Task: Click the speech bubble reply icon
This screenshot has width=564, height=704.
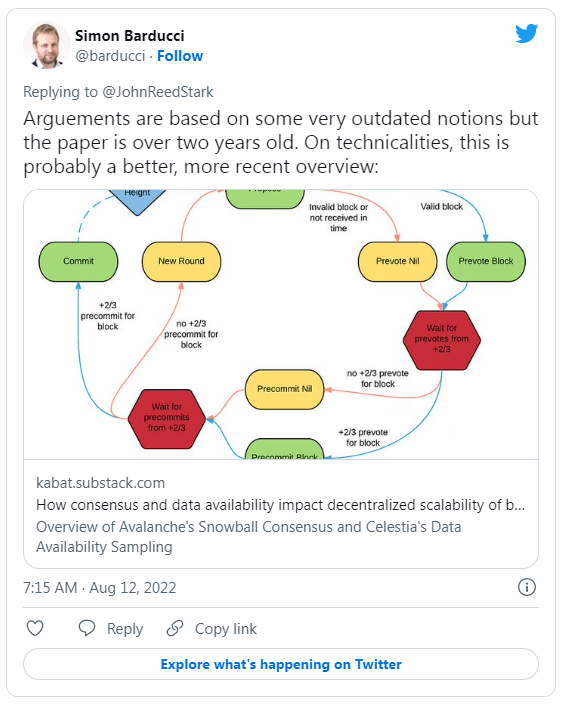Action: pyautogui.click(x=87, y=628)
